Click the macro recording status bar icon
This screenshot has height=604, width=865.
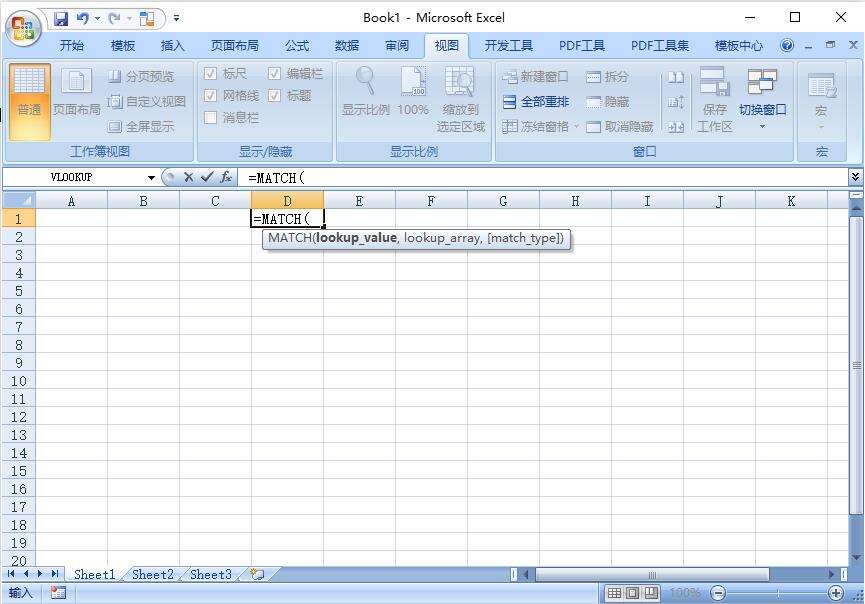point(58,592)
